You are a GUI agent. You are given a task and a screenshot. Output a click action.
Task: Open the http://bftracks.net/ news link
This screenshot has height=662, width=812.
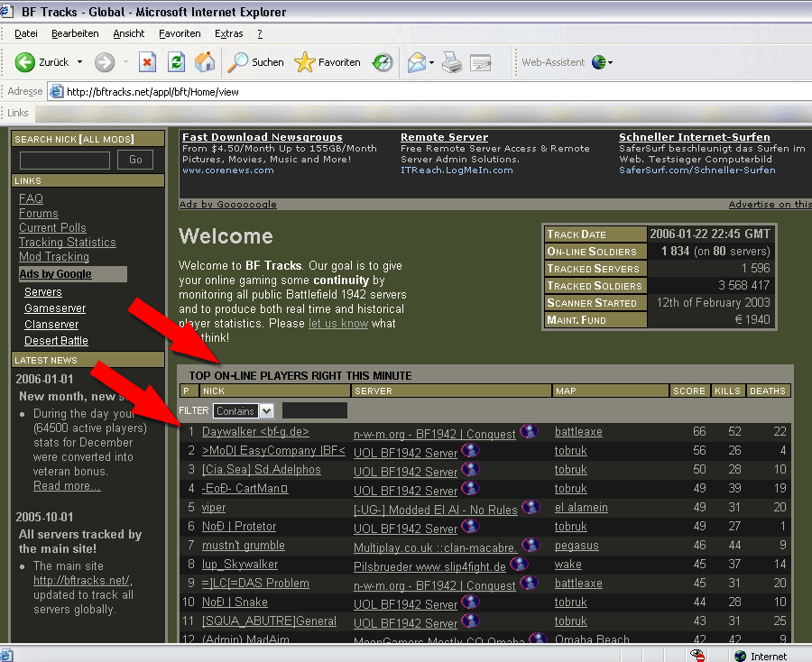[x=83, y=581]
